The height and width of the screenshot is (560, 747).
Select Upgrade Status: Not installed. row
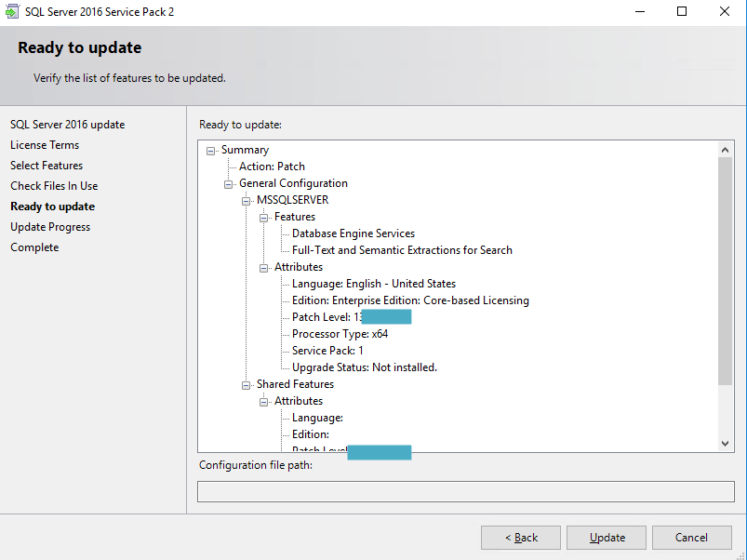point(365,367)
